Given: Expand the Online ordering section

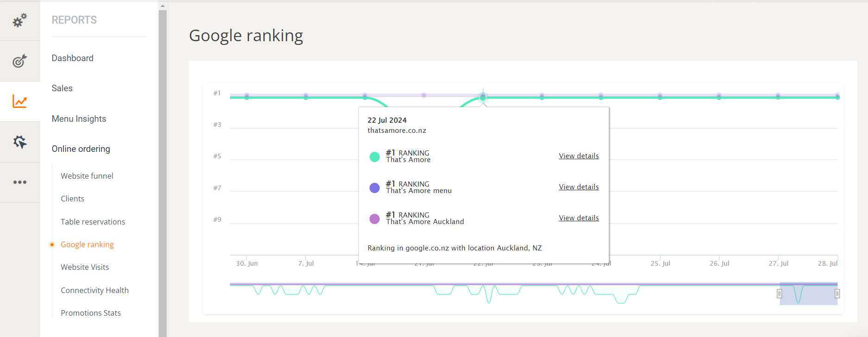Looking at the screenshot, I should click(x=81, y=149).
